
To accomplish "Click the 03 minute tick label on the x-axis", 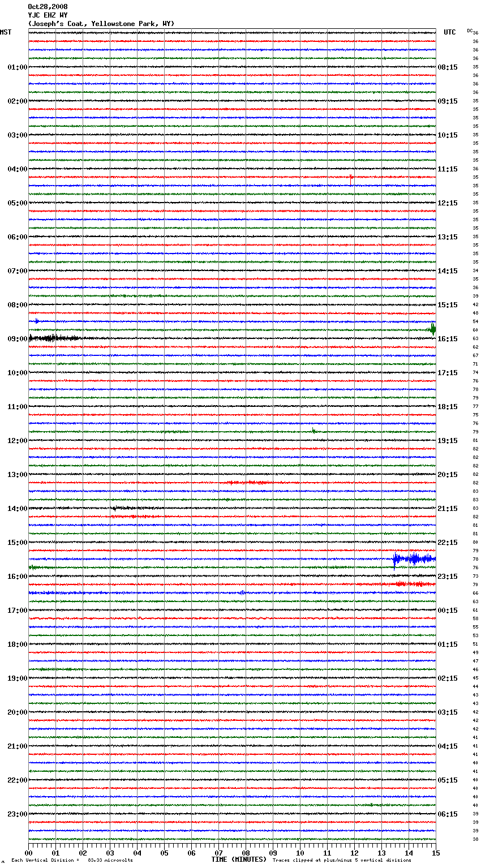I will point(110,853).
